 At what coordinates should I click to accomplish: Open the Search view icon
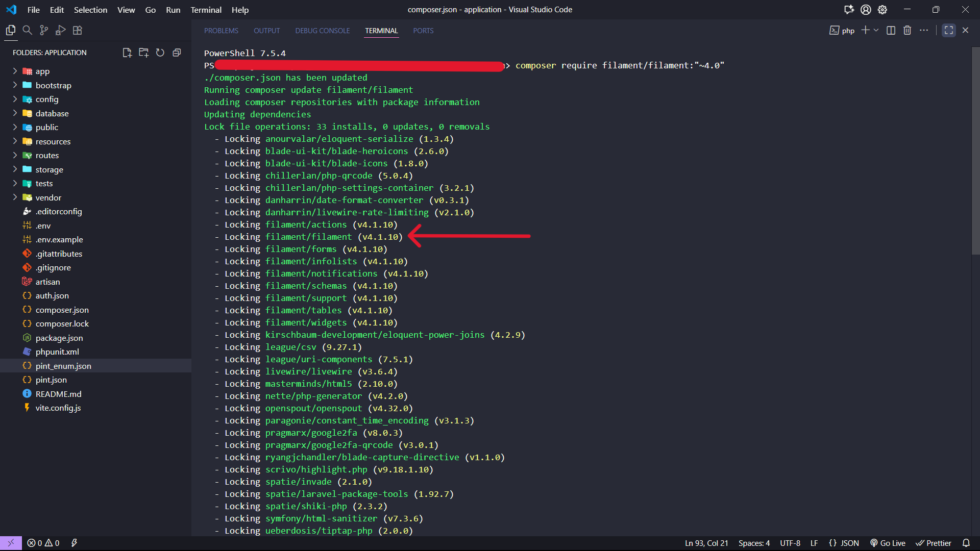[28, 30]
